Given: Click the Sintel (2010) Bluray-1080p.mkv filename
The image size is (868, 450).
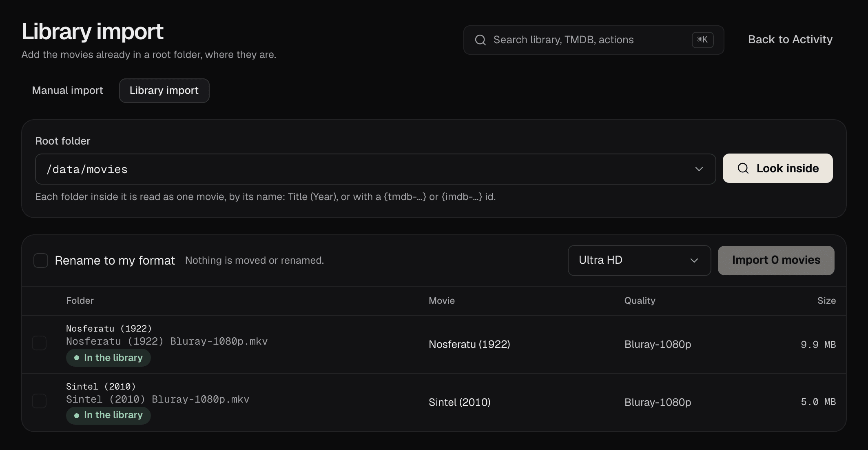Looking at the screenshot, I should [158, 399].
